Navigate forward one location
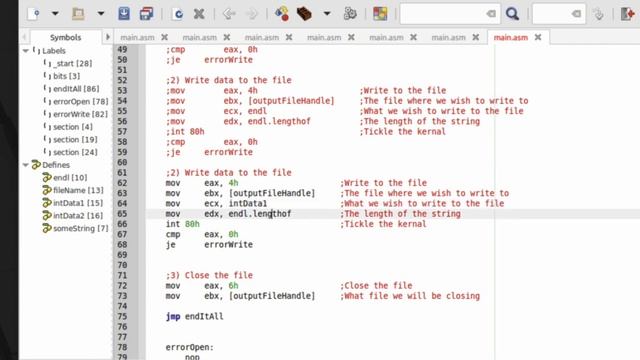 tap(252, 14)
